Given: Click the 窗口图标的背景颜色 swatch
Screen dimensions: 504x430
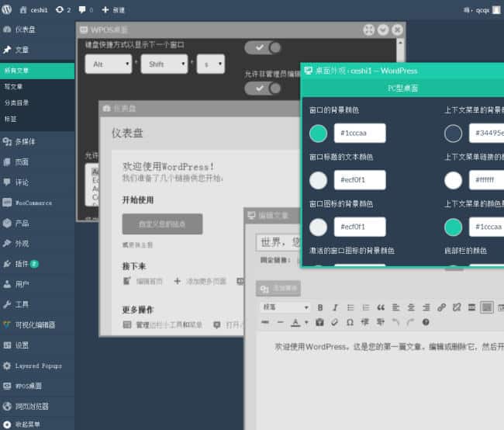Looking at the screenshot, I should (x=318, y=227).
